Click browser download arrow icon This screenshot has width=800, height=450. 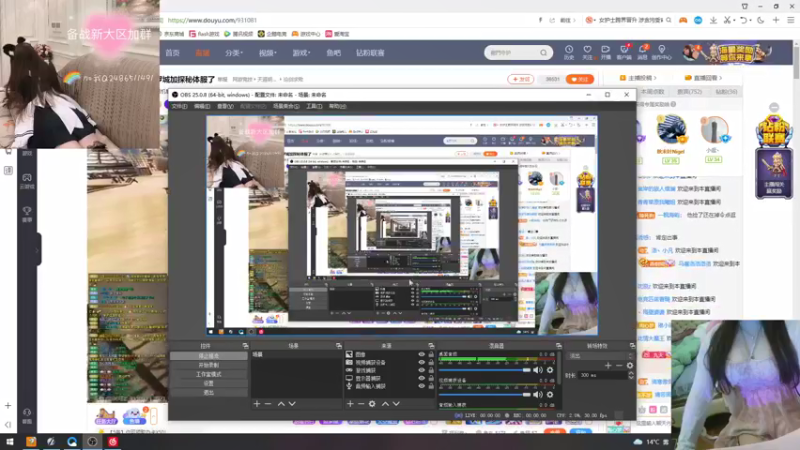point(713,20)
